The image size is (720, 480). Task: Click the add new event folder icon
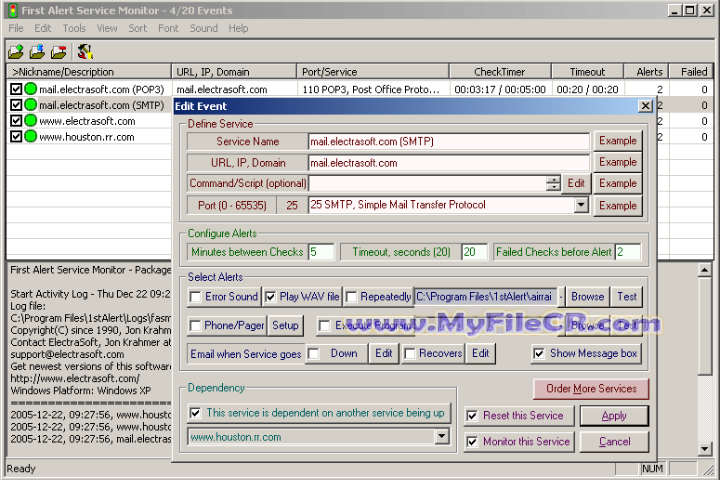[16, 52]
